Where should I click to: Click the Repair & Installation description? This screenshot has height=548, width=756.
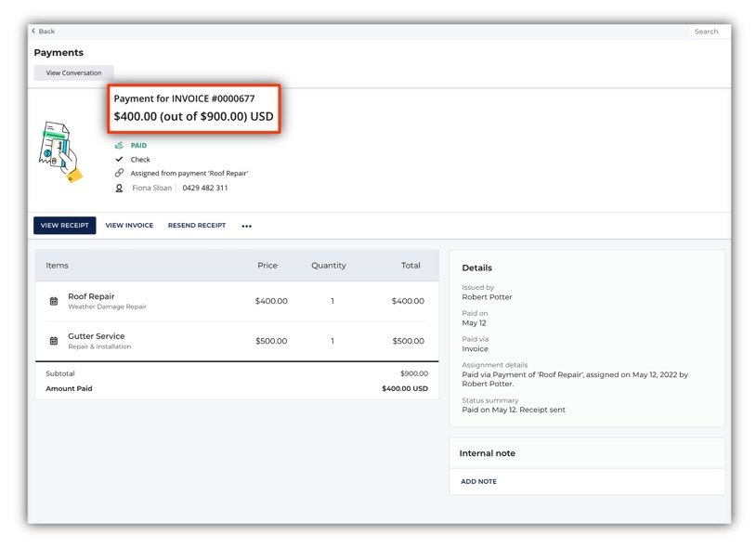click(x=99, y=346)
